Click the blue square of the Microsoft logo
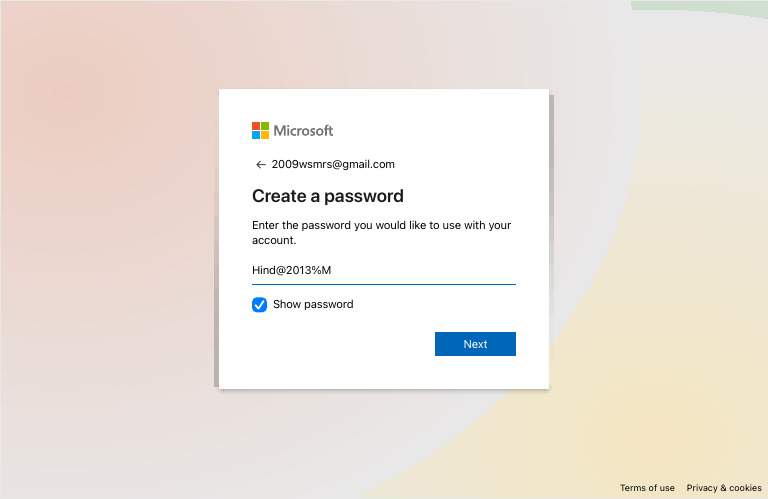 click(256, 135)
